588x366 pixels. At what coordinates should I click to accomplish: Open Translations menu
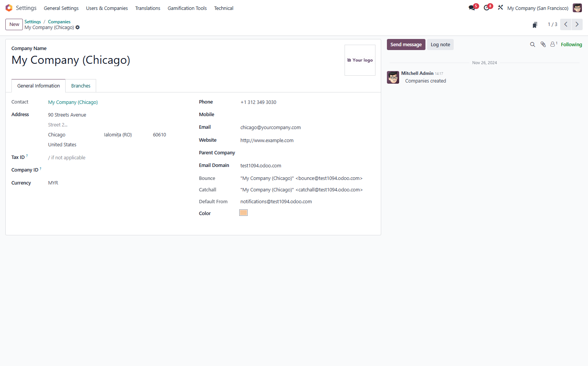[x=148, y=8]
